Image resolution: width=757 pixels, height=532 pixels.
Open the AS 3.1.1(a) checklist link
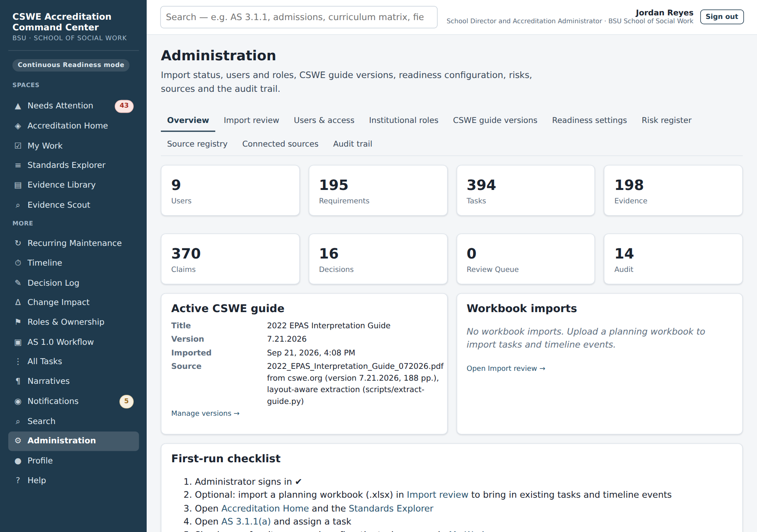[x=246, y=521]
